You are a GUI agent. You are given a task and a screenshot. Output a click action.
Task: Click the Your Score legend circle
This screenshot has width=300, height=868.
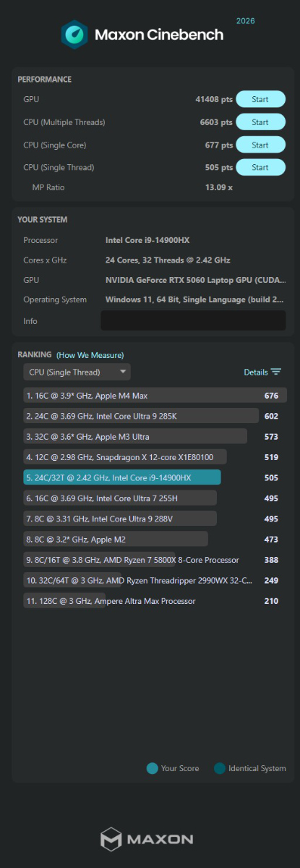152,768
